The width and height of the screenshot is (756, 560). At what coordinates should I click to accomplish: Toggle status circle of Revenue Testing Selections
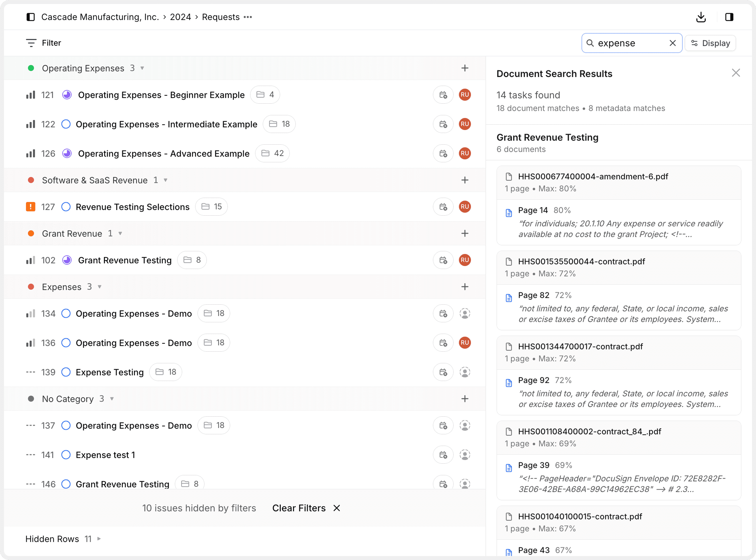(66, 207)
